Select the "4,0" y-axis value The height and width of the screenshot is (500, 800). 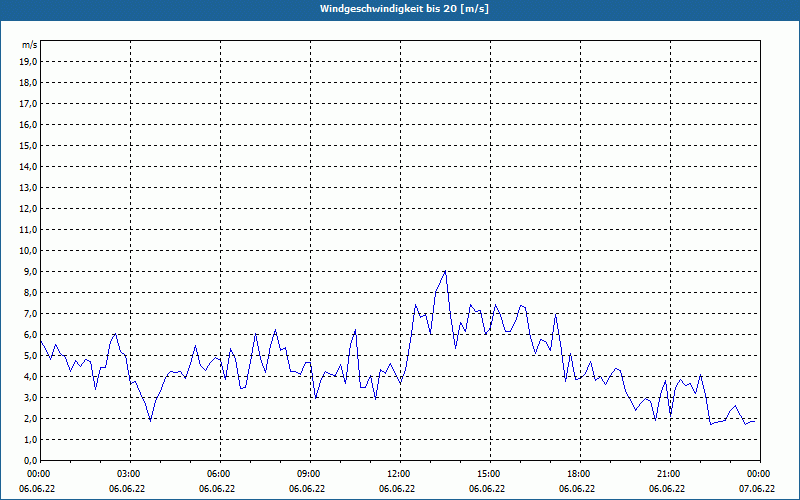click(31, 377)
